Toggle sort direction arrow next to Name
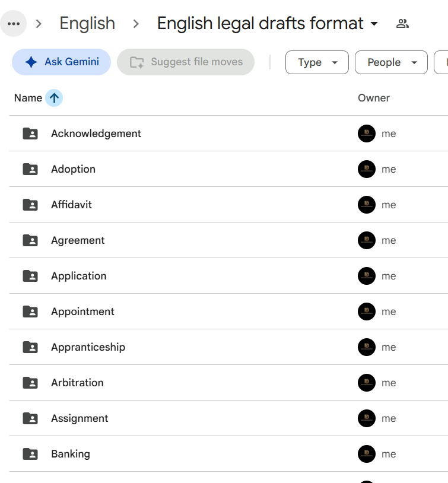Screen dimensions: 448x483 [x=54, y=98]
